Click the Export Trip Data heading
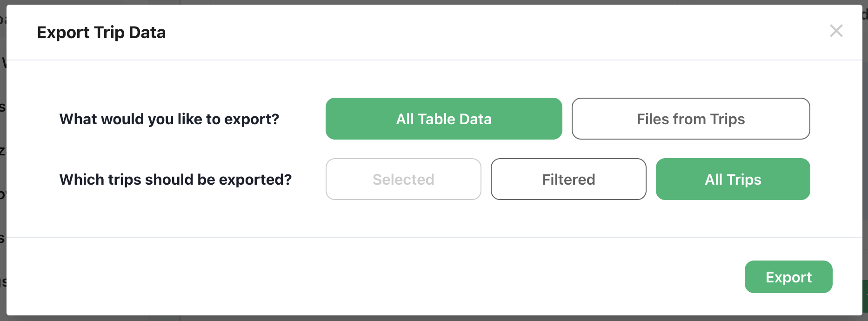868x321 pixels. point(101,33)
